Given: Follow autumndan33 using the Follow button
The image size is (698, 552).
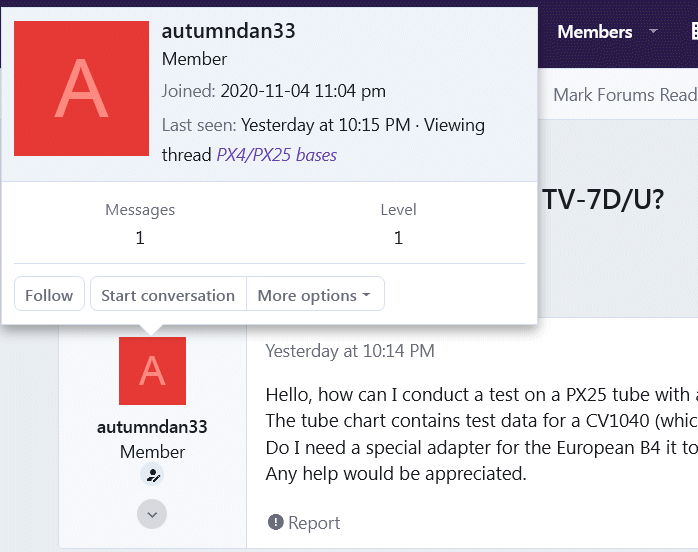Looking at the screenshot, I should coord(49,294).
